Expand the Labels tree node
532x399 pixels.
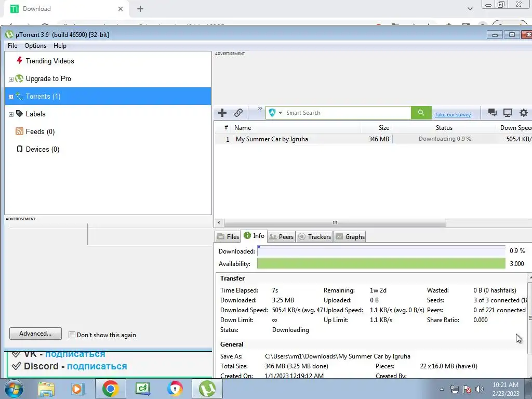11,114
